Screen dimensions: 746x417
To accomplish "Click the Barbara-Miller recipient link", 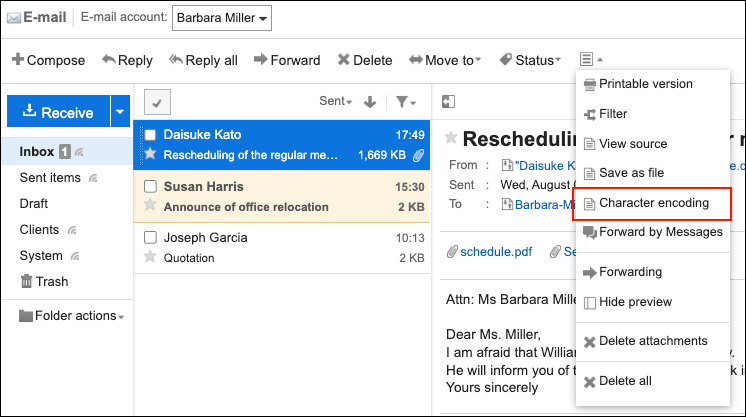I will click(x=545, y=205).
